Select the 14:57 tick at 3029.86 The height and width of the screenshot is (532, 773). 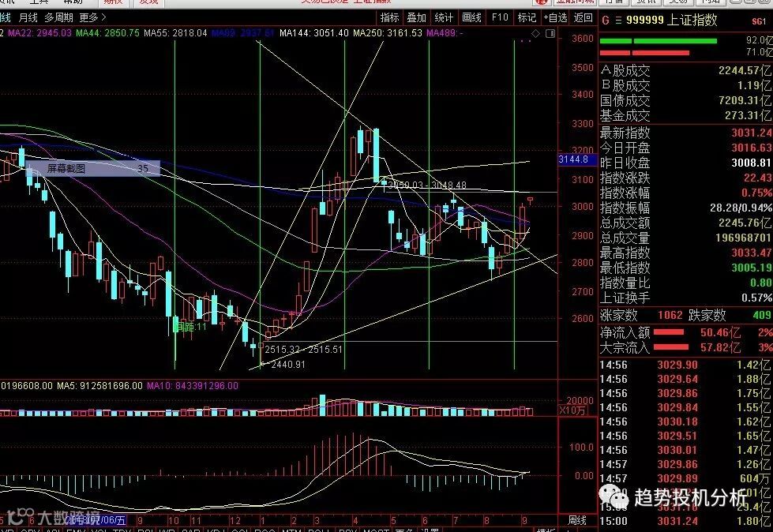pyautogui.click(x=685, y=464)
